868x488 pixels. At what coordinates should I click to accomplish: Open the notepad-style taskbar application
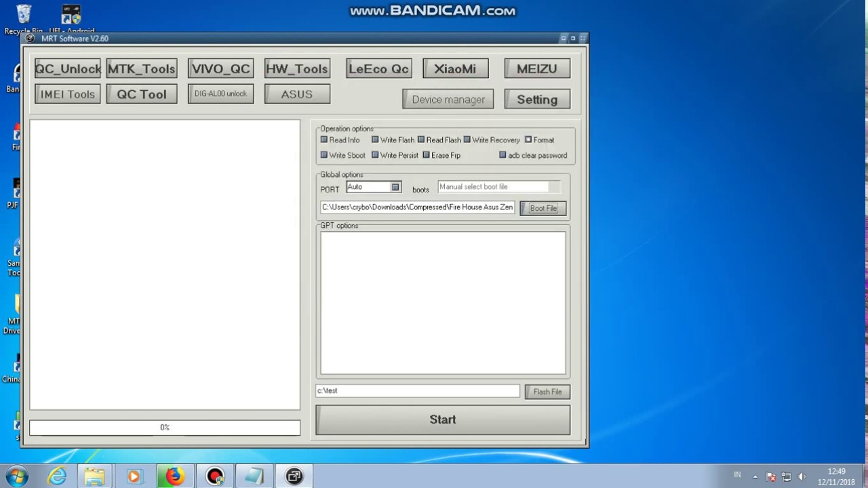(254, 476)
